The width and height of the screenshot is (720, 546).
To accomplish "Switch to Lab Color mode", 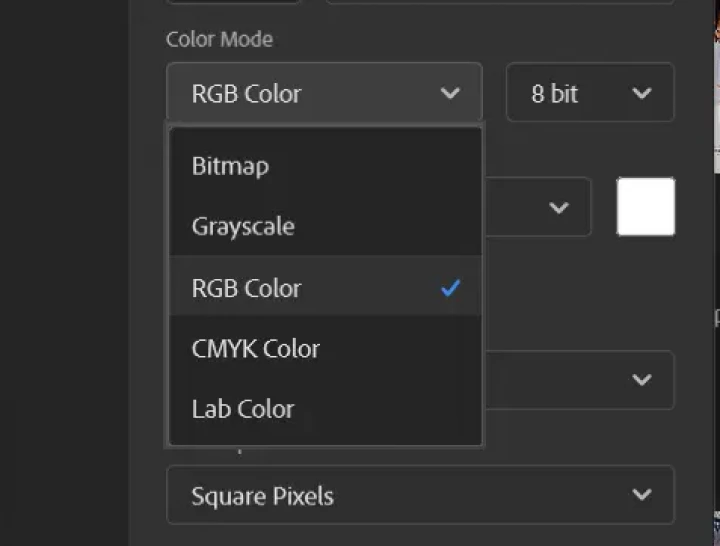I will click(x=243, y=409).
